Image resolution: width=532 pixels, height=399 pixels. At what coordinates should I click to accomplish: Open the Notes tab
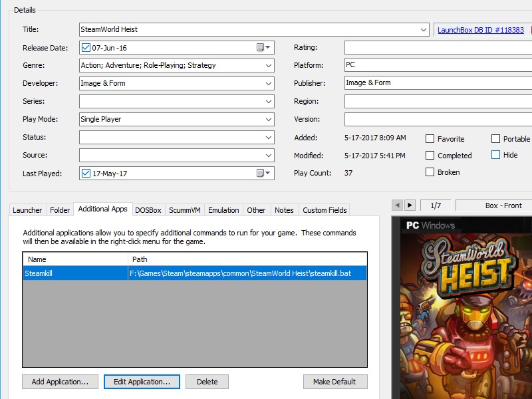point(284,210)
